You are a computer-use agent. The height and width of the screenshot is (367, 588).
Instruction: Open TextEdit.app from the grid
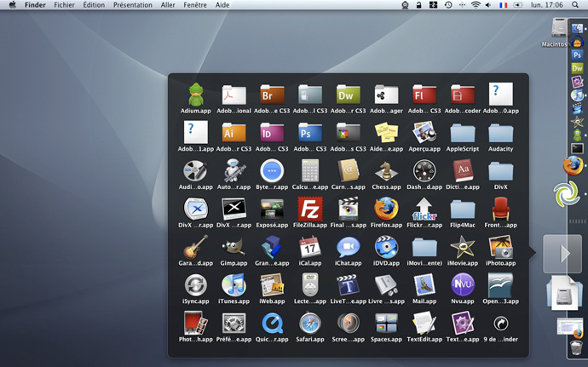click(x=424, y=323)
